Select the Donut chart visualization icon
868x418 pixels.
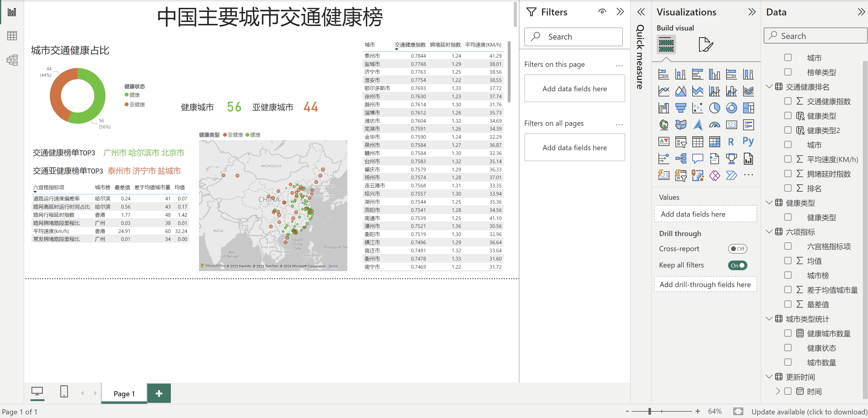tap(731, 108)
